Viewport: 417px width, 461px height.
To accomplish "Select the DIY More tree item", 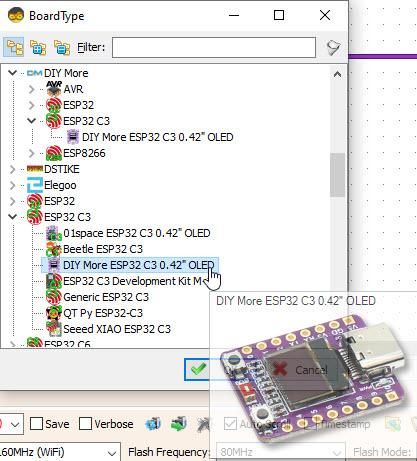I will [66, 73].
